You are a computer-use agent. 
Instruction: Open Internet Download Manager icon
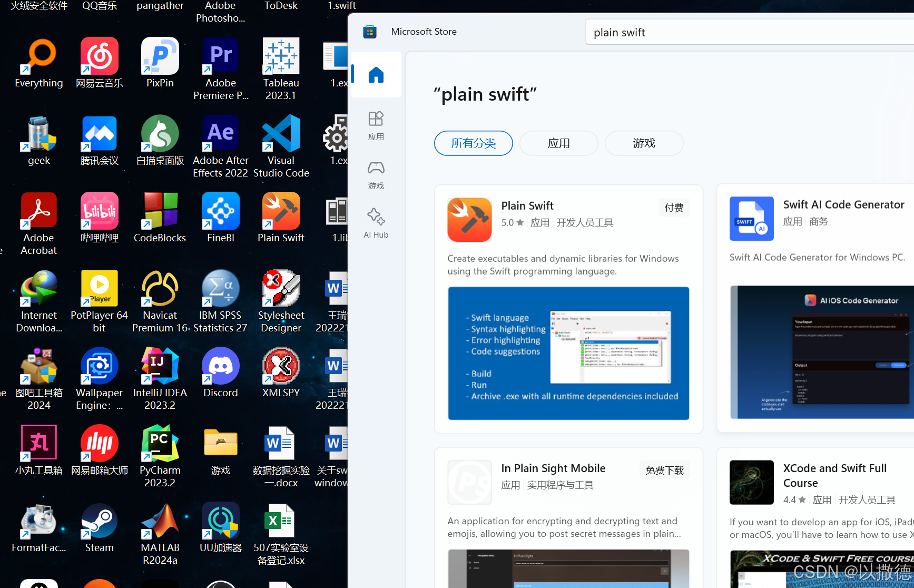click(x=39, y=301)
